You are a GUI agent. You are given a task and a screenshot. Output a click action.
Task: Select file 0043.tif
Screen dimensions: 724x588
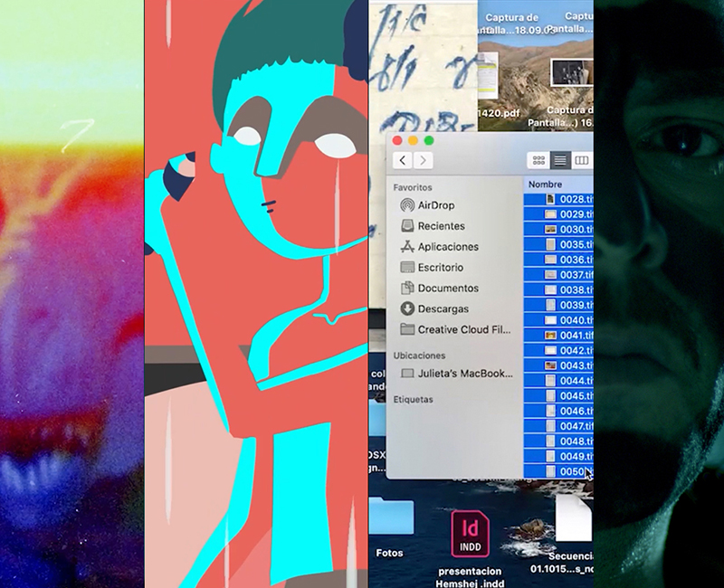558,365
